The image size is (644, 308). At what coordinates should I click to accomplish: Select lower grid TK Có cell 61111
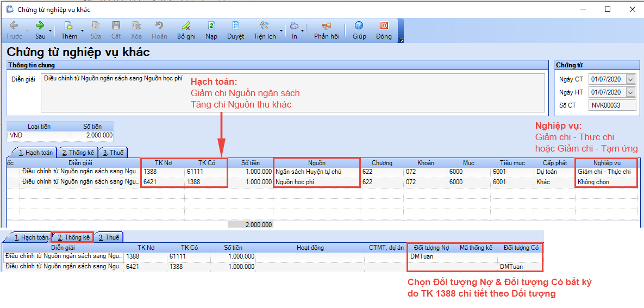[x=189, y=256]
